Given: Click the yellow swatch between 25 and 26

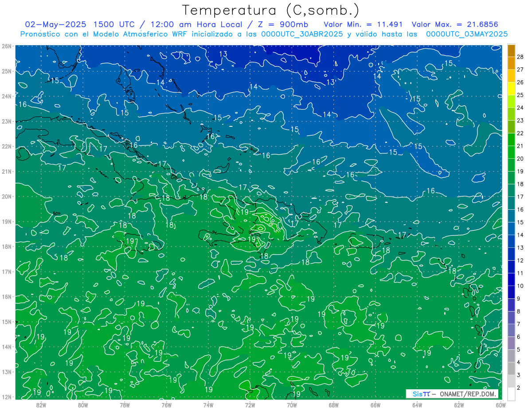Looking at the screenshot, I should click(x=511, y=89).
